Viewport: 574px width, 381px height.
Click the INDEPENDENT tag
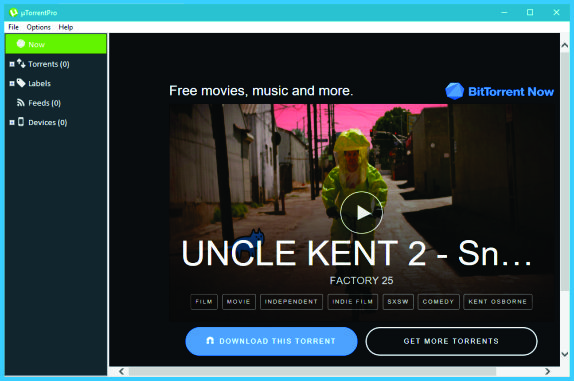pos(291,302)
